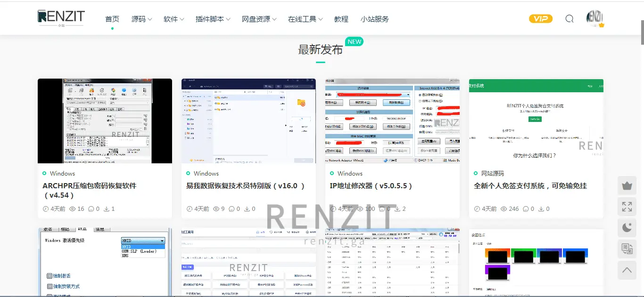644x297 pixels.
Task: Open the 易我数据恢复技术员特别版 article title
Action: coord(245,186)
